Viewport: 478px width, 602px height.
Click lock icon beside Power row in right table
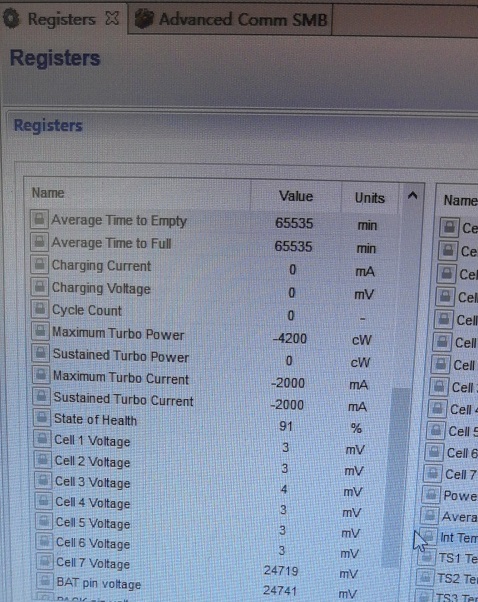(431, 494)
